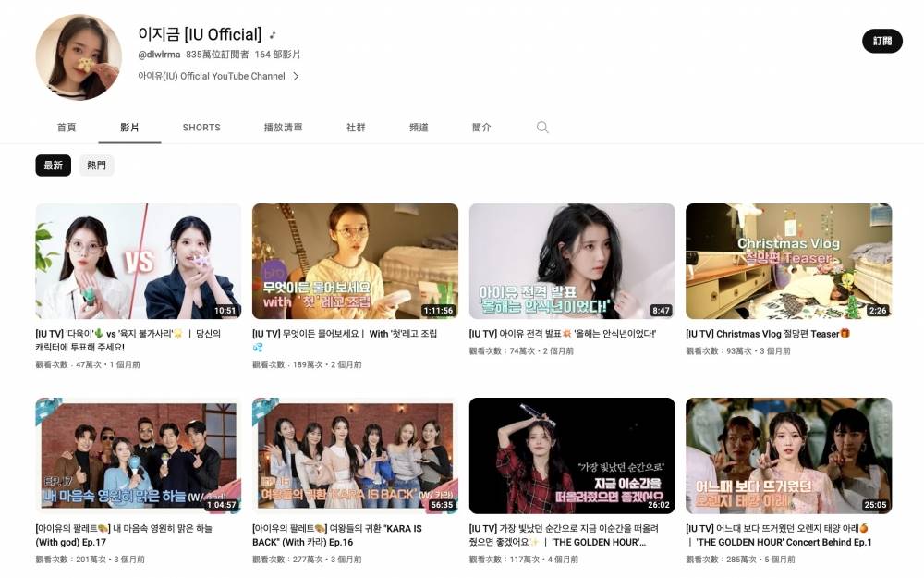Open title "내 마음속 영원히 맑은 하늘 (With god) Ep.17"

pos(124,535)
